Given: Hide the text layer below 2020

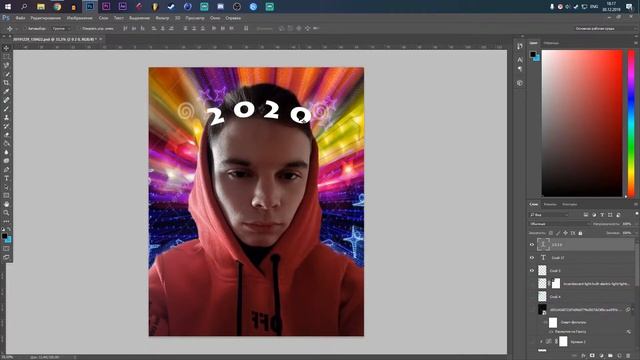Looking at the screenshot, I should (532, 258).
